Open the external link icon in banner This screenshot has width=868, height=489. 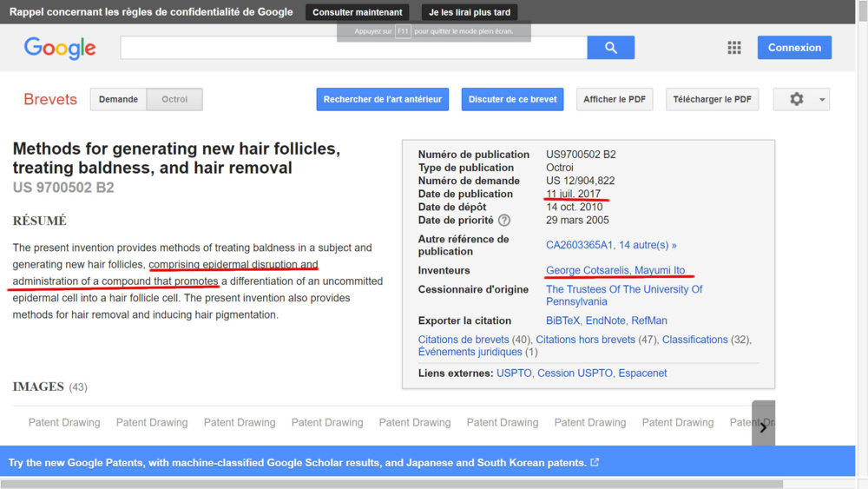pos(595,463)
